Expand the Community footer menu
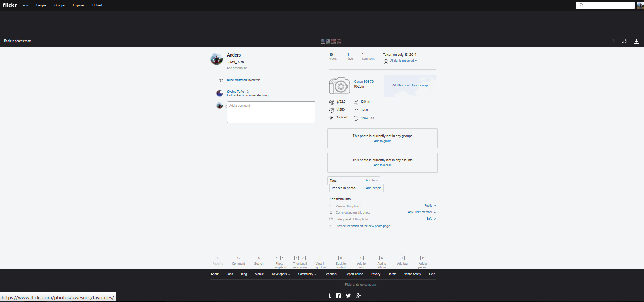 [x=307, y=274]
